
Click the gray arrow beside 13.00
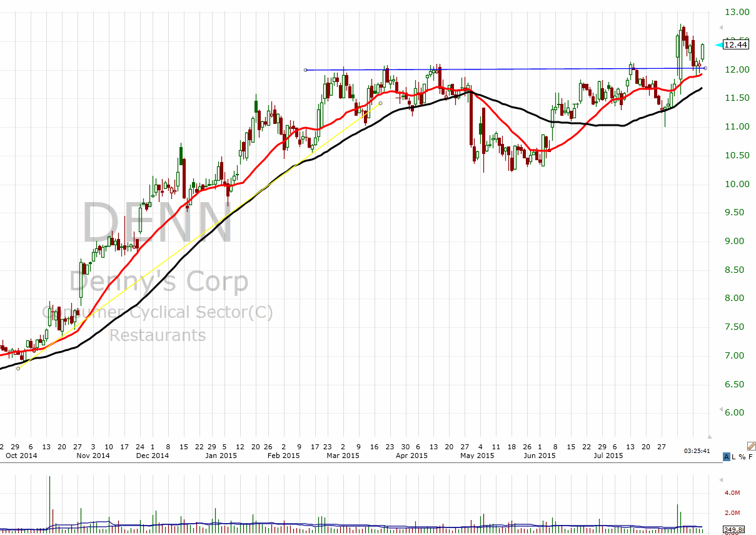pyautogui.click(x=720, y=28)
